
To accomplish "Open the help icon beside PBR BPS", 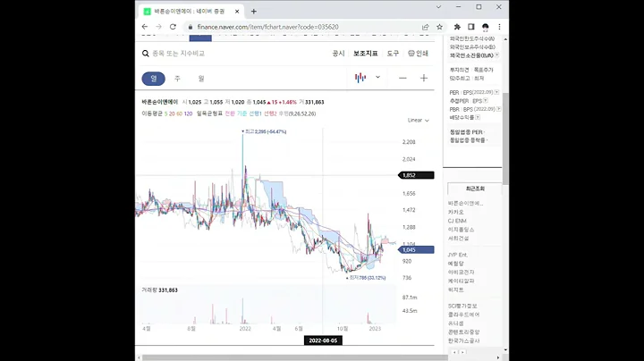I will [x=498, y=109].
